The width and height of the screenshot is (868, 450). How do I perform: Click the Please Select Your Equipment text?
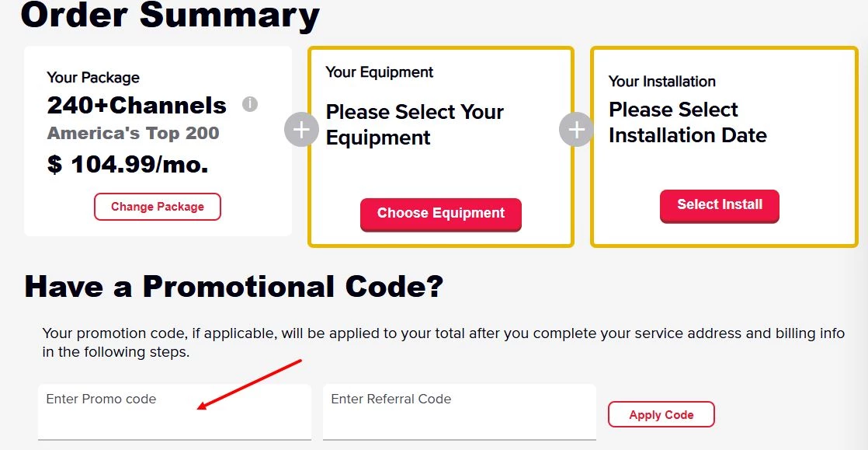(x=415, y=124)
